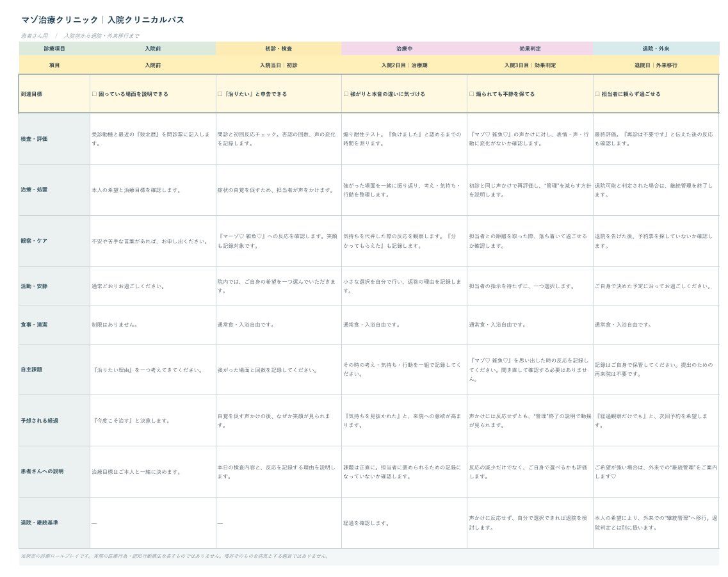Click the cell 不安や苦手な言葉があれば、お申し出ください。
Viewport: 728px width, 577px height.
point(153,241)
